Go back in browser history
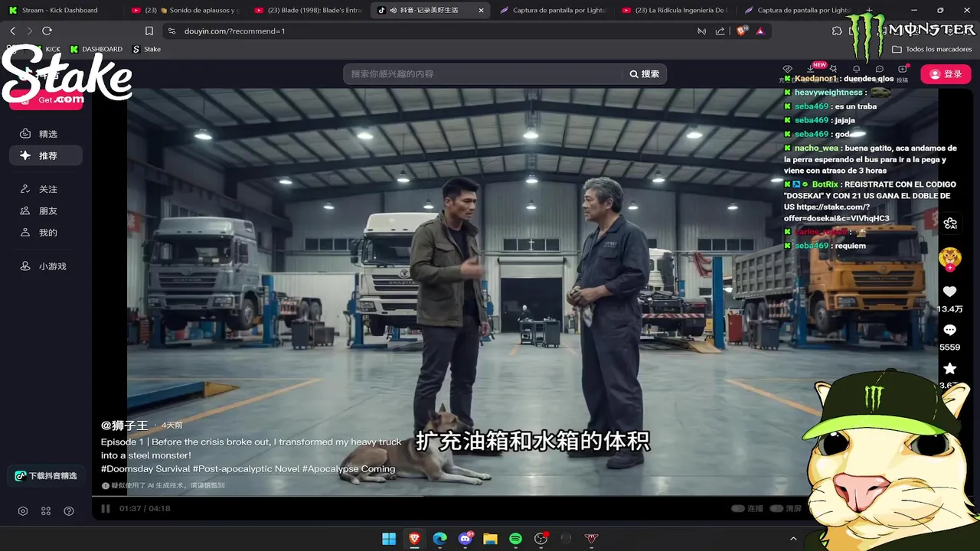This screenshot has width=980, height=551. [x=13, y=31]
